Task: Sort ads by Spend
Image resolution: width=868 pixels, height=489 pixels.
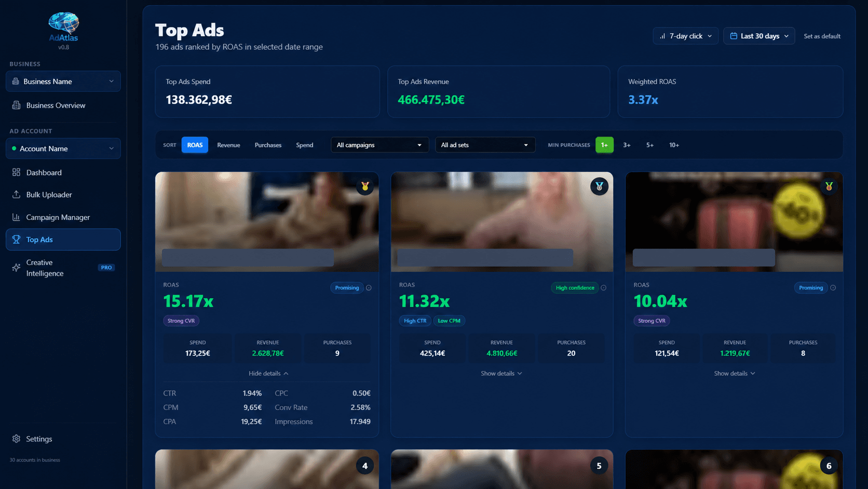Action: coord(304,145)
